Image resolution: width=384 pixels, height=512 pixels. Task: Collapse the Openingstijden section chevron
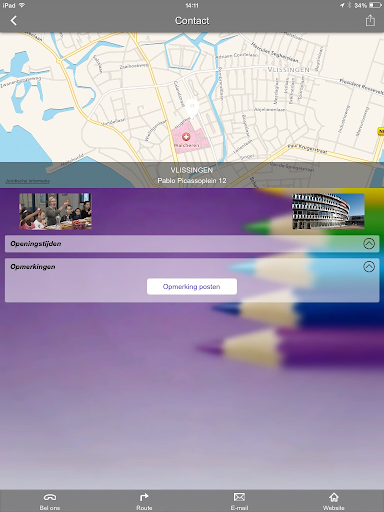369,244
